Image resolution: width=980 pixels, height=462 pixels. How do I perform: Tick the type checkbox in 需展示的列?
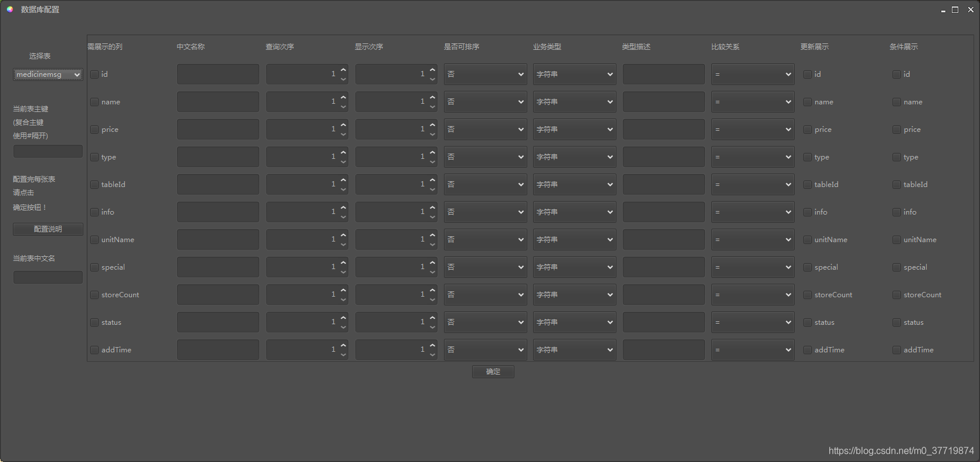pyautogui.click(x=94, y=157)
